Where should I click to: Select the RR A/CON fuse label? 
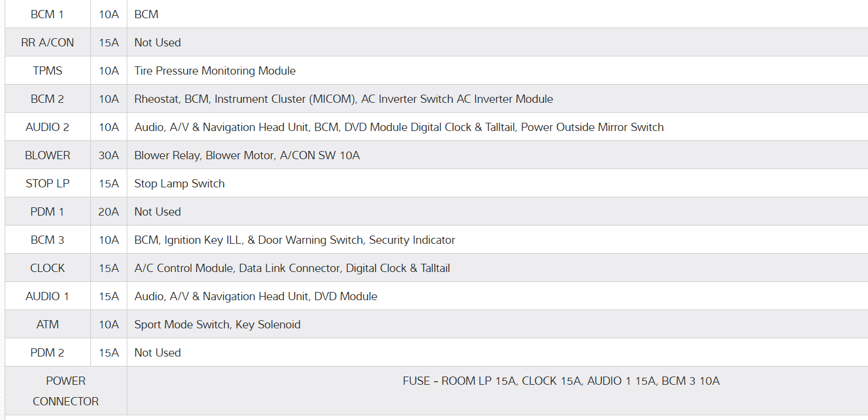pos(48,42)
